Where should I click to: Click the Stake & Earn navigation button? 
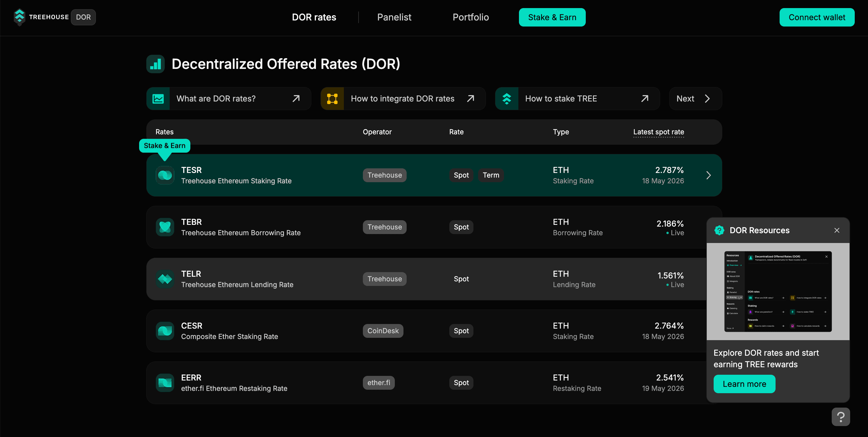tap(552, 17)
